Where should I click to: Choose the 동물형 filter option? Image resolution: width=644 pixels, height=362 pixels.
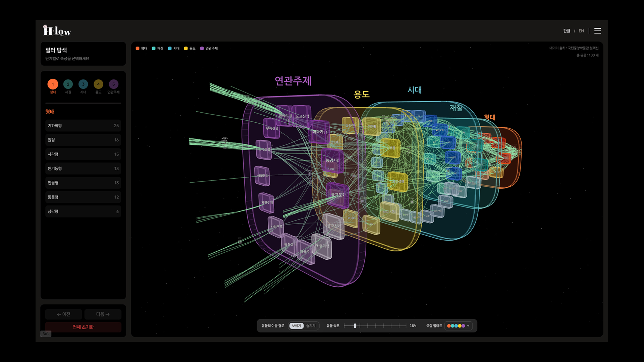[x=83, y=197]
